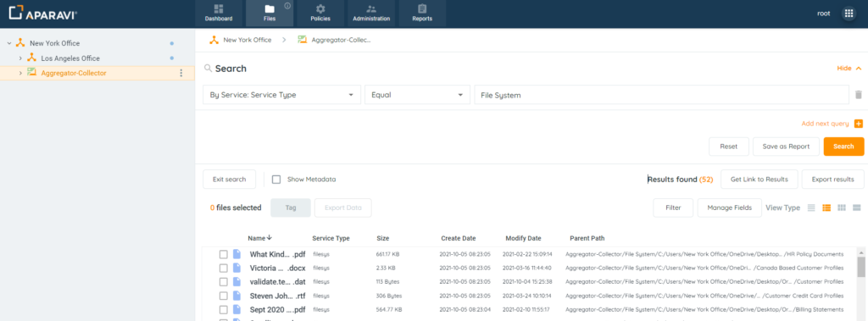Viewport: 868px width, 321px height.
Task: Click file icon of Sept 2020 ... .pdf
Action: coord(237,309)
